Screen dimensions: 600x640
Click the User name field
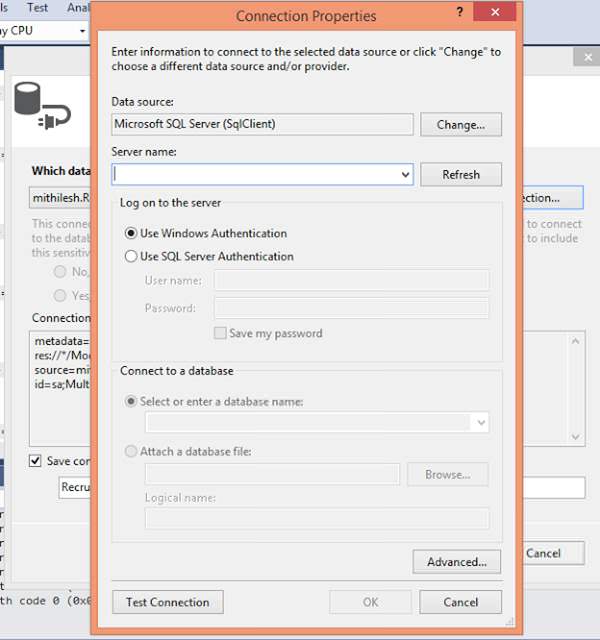click(x=351, y=280)
